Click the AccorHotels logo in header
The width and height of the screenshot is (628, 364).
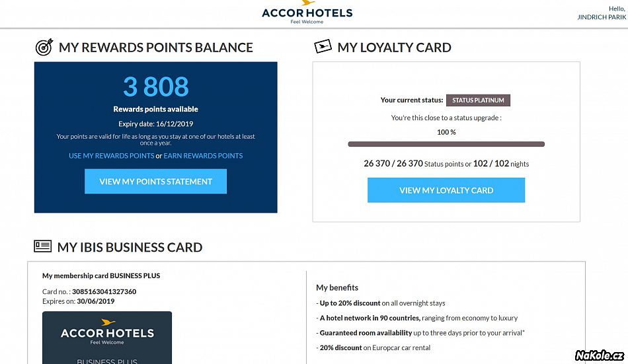tap(307, 13)
